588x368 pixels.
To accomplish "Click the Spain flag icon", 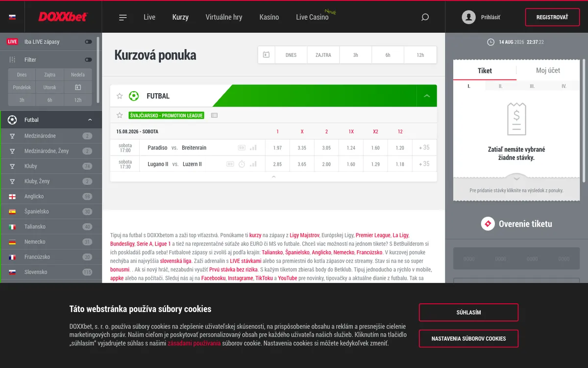I will click(12, 211).
